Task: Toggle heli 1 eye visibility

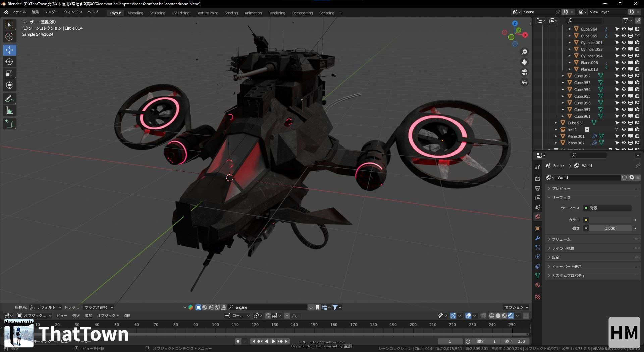Action: coord(624,130)
